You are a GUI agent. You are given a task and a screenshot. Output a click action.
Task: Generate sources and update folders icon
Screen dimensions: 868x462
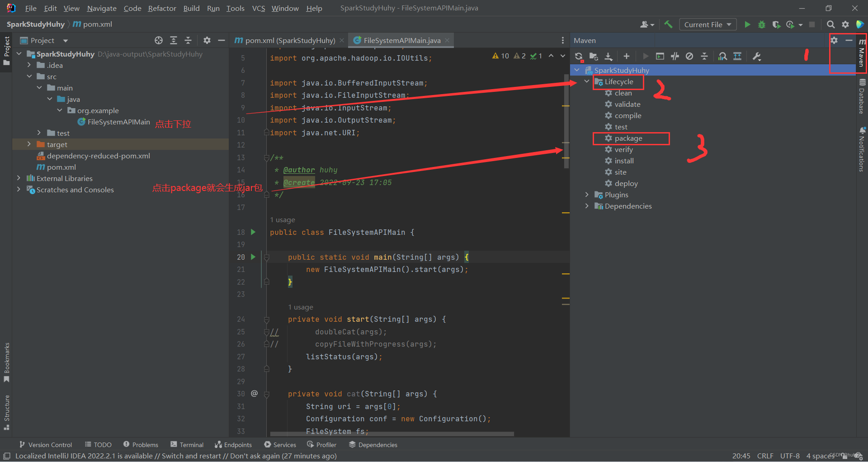tap(594, 57)
